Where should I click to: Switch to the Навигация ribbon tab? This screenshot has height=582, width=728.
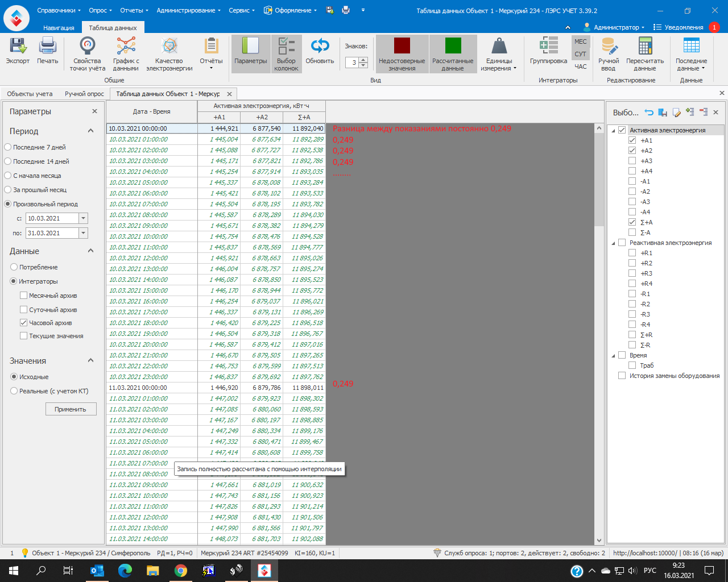tap(59, 28)
